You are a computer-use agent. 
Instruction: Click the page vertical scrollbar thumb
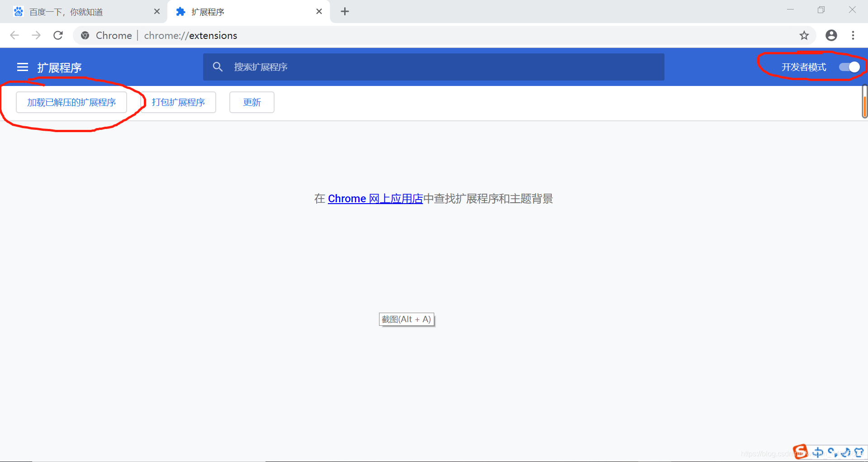coord(864,101)
